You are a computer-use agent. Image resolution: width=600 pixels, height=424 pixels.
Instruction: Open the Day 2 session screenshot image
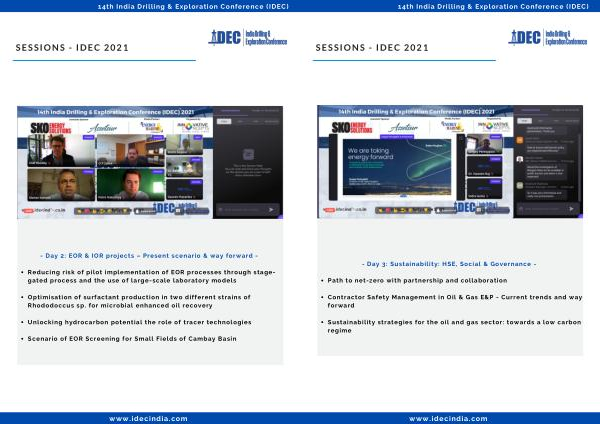point(150,162)
